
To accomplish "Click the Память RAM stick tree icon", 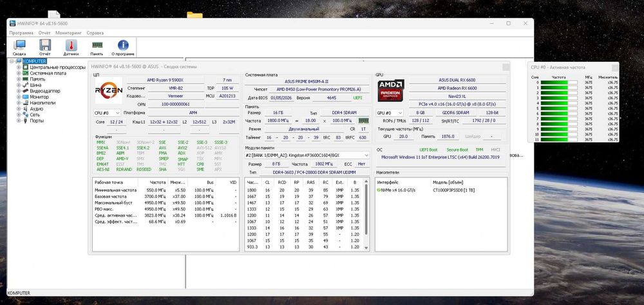I will pyautogui.click(x=26, y=79).
